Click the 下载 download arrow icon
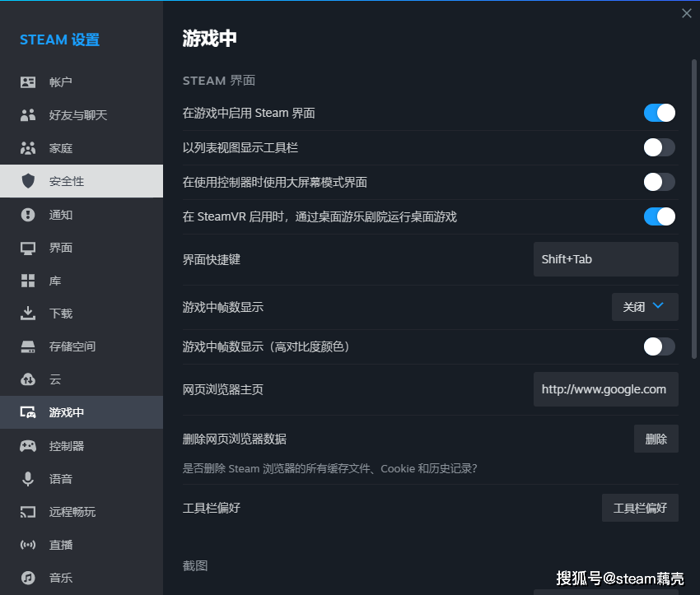 [28, 313]
